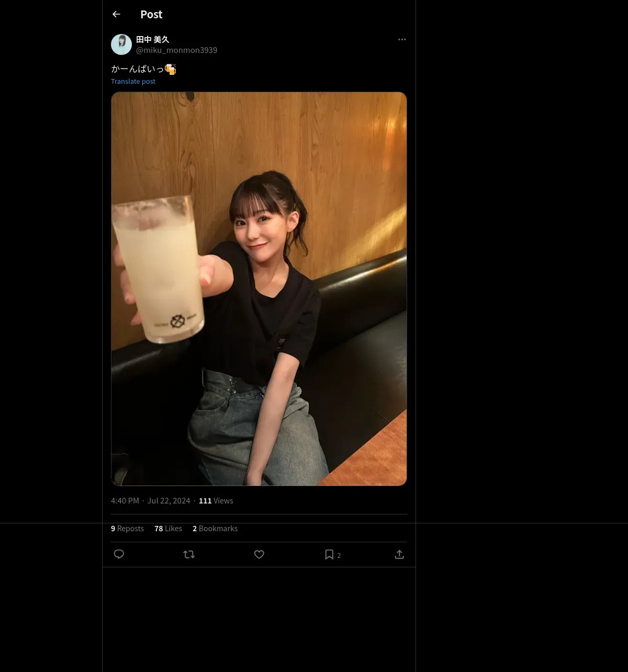Open the three-dot more options menu

click(402, 40)
